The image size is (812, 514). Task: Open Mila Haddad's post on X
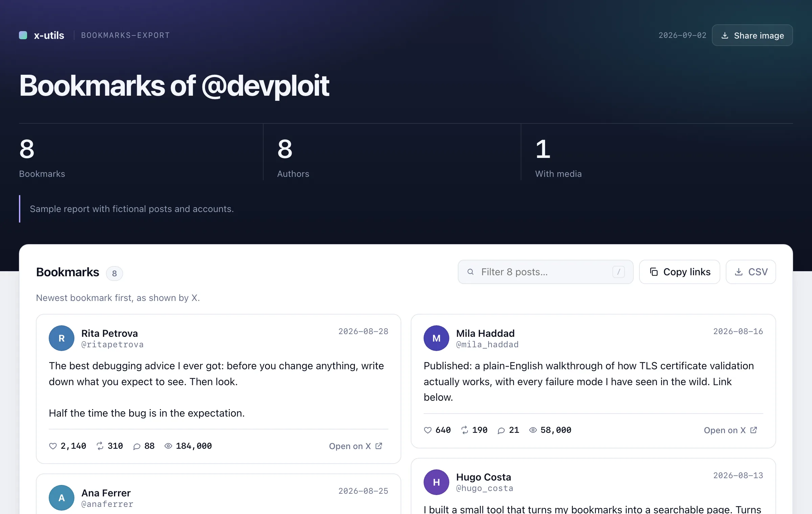tap(730, 430)
